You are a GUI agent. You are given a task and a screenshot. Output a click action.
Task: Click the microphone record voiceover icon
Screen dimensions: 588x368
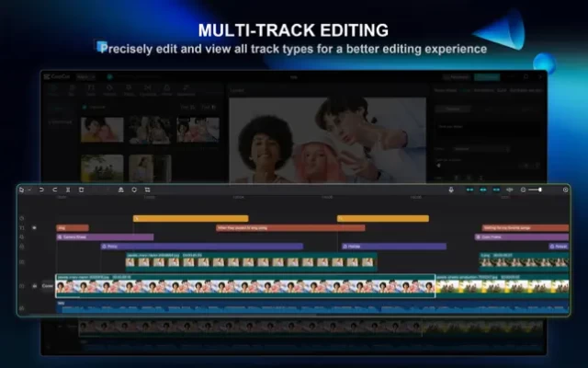[x=451, y=190]
